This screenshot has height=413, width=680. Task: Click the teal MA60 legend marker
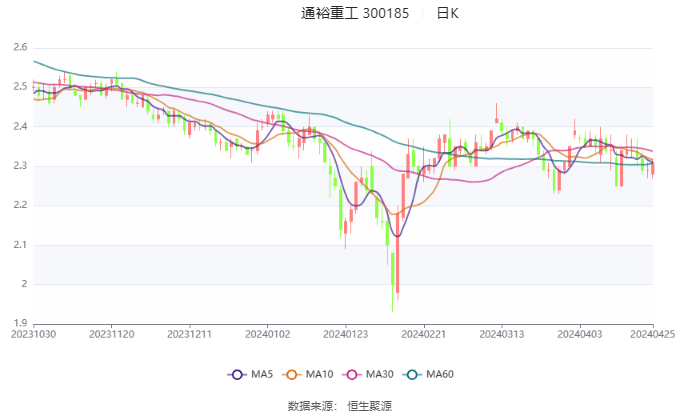(x=413, y=374)
